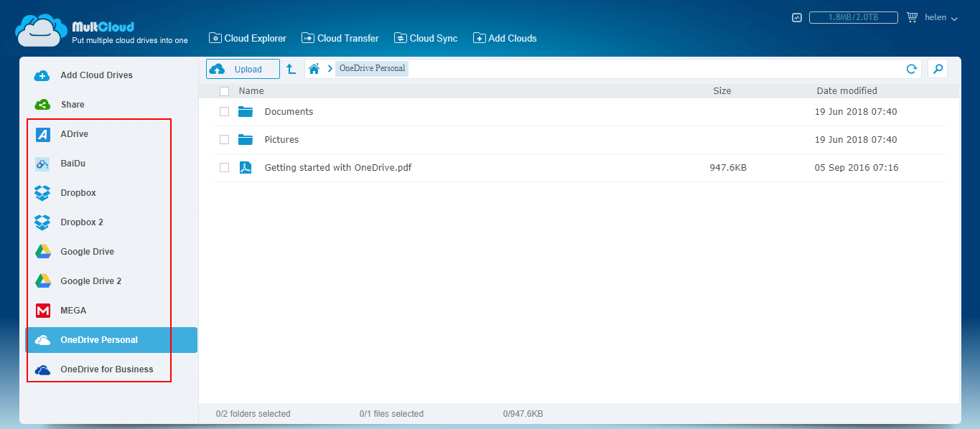Click the MultCloud cloud logo

click(x=42, y=30)
